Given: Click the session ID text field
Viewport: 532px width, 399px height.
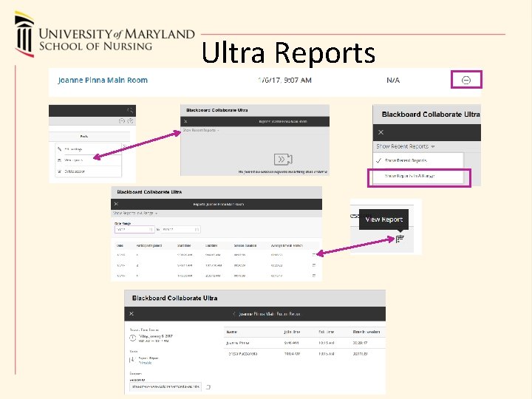Looking at the screenshot, I should (x=166, y=386).
